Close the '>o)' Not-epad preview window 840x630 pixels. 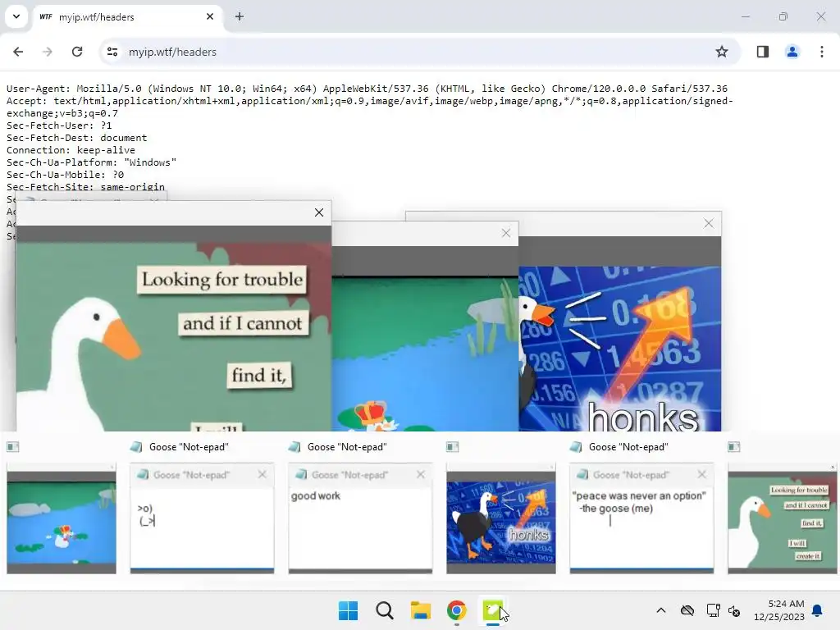262,475
